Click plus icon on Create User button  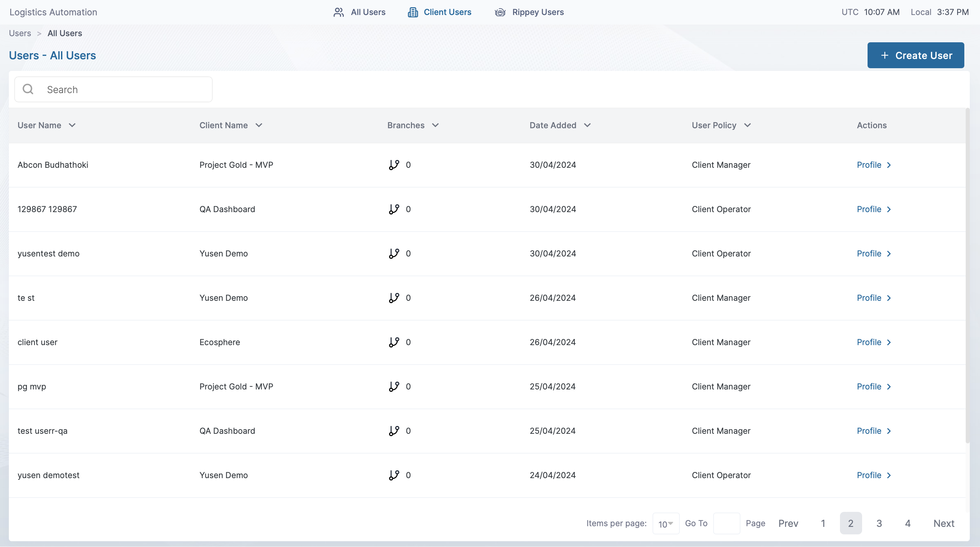[x=885, y=56]
